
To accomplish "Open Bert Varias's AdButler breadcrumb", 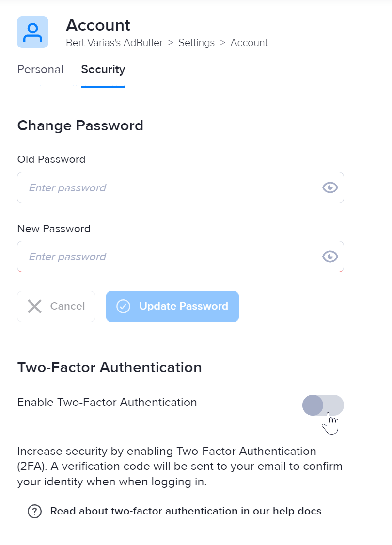I will pyautogui.click(x=114, y=43).
